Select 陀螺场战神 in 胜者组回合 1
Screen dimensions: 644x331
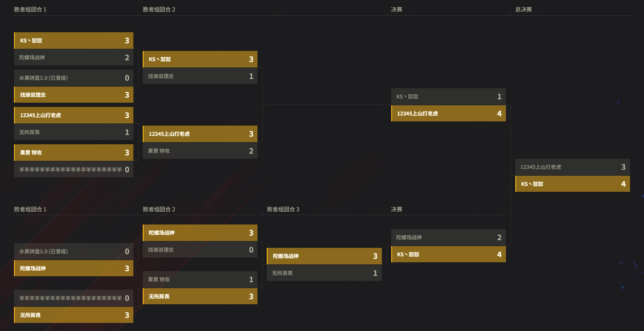[x=73, y=57]
